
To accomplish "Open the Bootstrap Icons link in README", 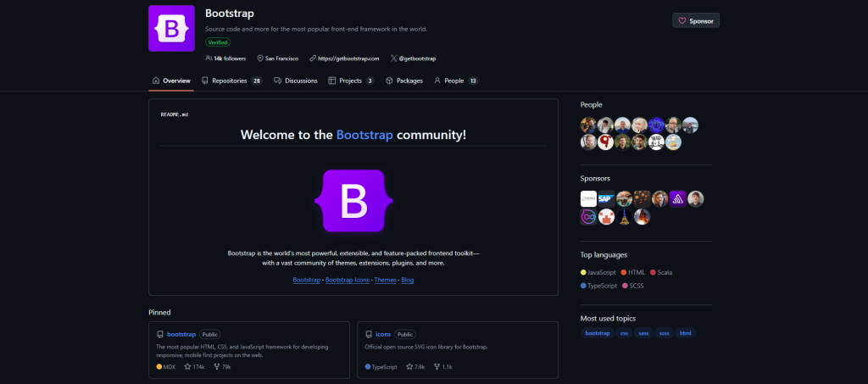I will coord(347,280).
